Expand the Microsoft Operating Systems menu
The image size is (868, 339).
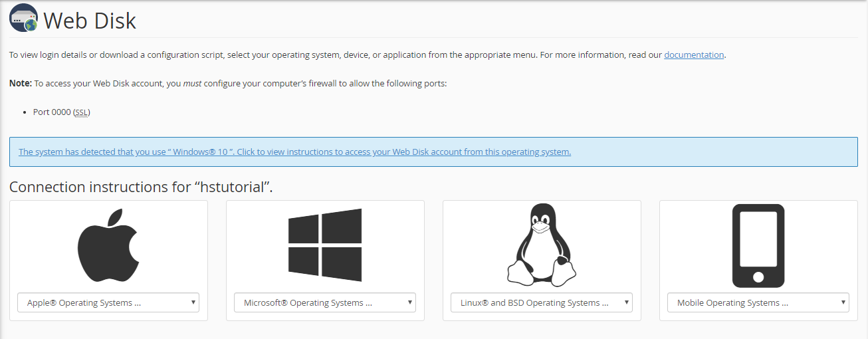tap(325, 303)
